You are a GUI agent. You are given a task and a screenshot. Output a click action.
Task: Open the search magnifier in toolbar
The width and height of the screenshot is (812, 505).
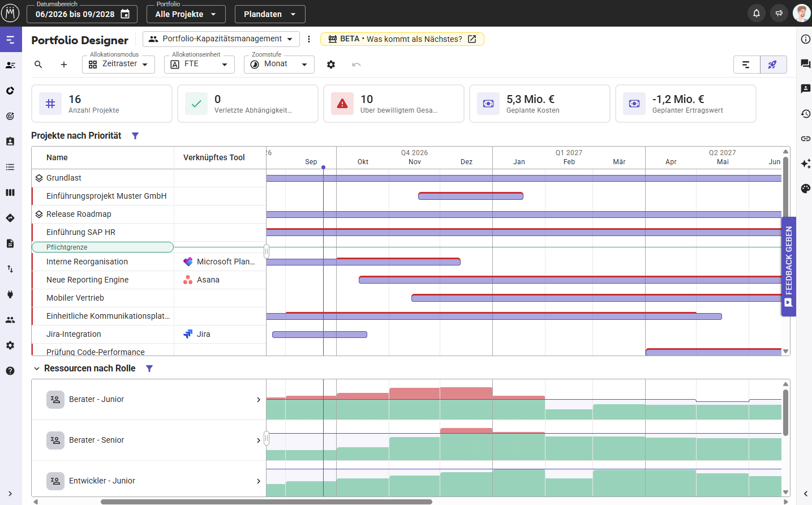point(38,65)
